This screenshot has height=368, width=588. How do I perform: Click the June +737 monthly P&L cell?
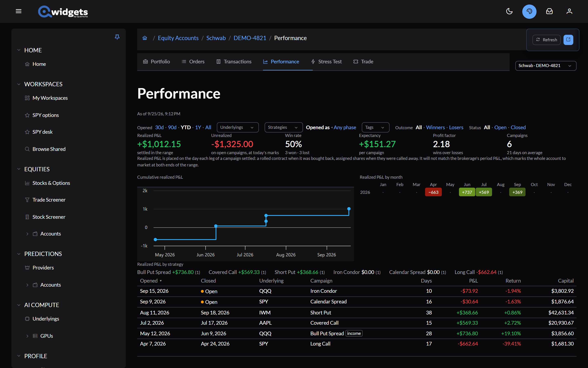click(467, 192)
